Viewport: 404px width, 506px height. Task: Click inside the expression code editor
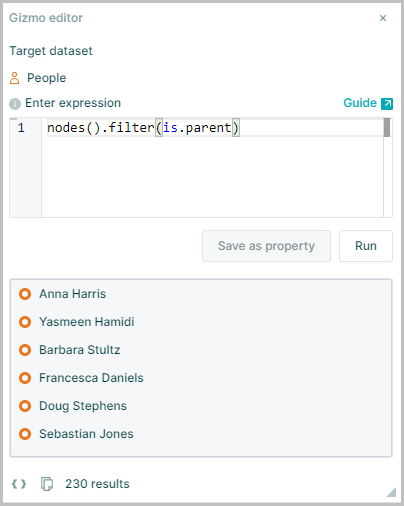coord(212,168)
